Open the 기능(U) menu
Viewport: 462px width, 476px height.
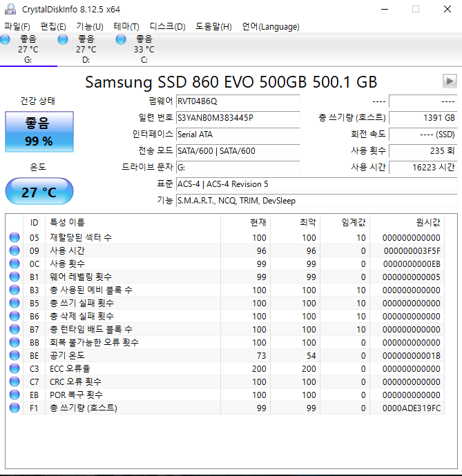click(x=90, y=27)
